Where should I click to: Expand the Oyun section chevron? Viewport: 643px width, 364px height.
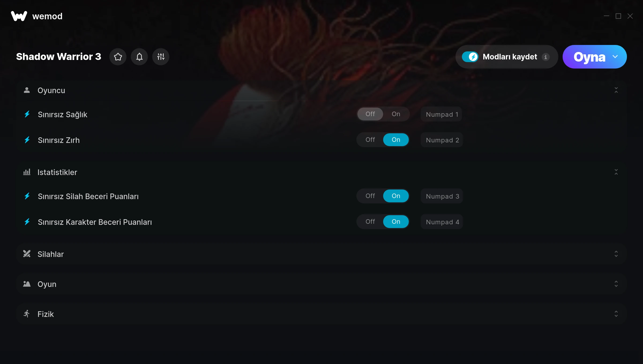tap(616, 284)
